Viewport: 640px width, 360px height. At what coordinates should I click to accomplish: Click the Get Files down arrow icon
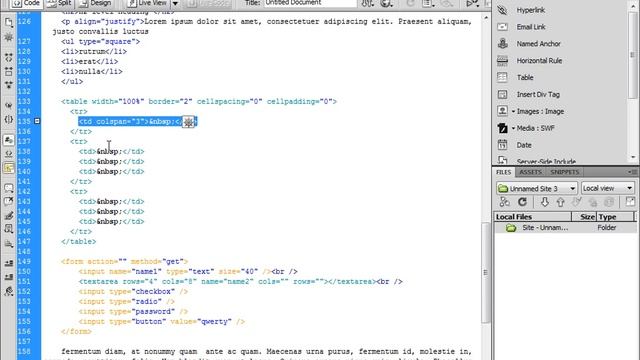[x=544, y=202]
